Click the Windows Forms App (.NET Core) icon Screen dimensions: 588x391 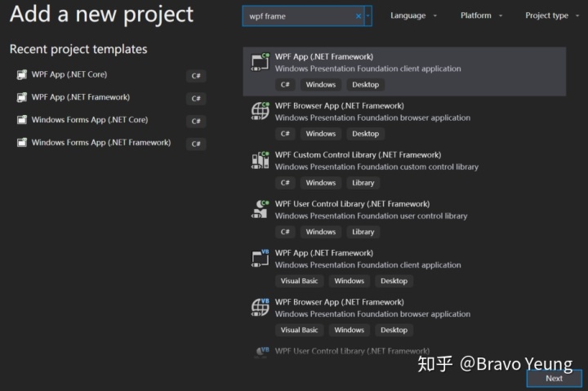click(22, 120)
